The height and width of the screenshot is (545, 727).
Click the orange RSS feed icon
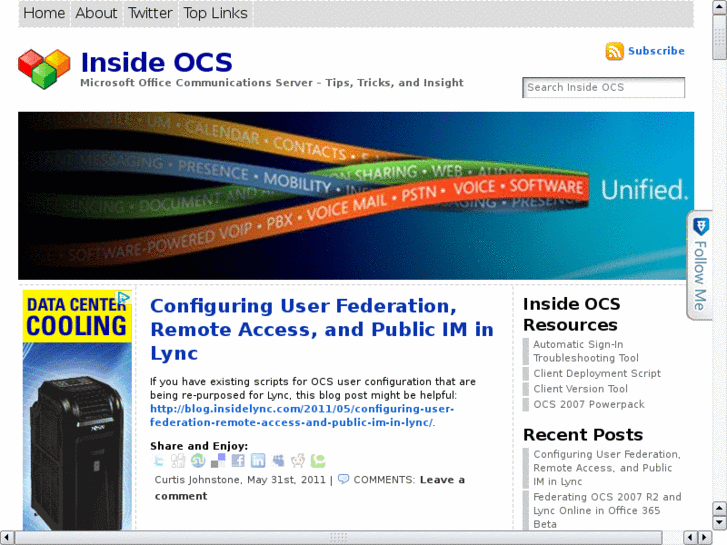point(614,51)
